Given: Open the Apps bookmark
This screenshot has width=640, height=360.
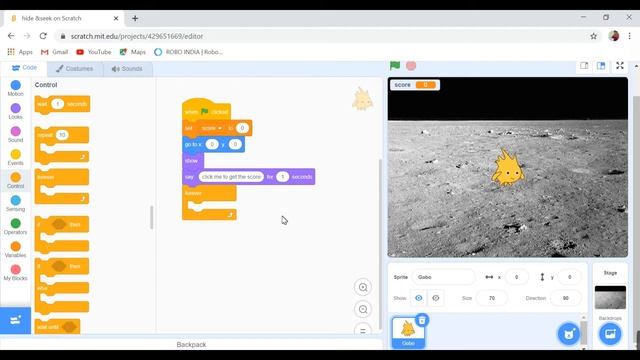Looking at the screenshot, I should [20, 52].
